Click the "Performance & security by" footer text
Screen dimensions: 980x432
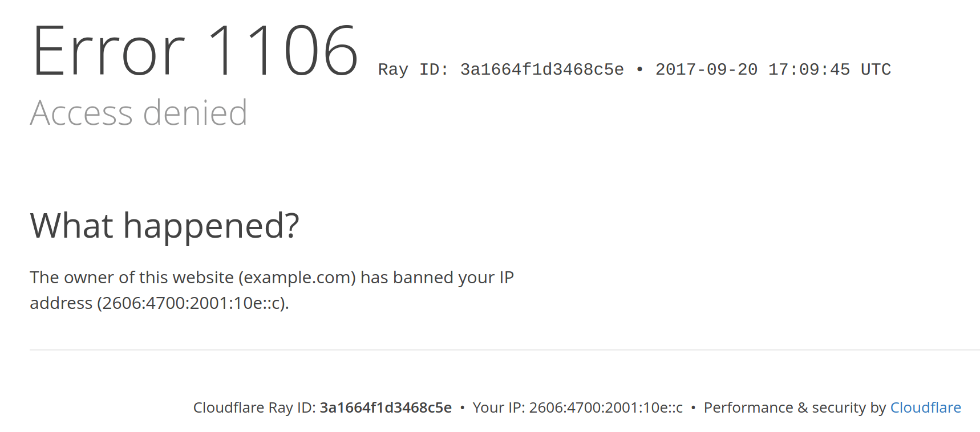[x=795, y=407]
